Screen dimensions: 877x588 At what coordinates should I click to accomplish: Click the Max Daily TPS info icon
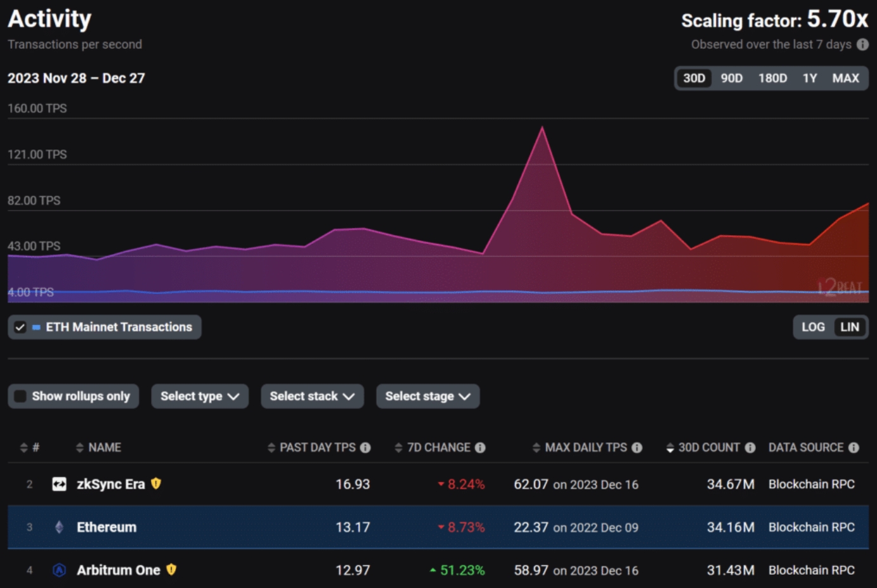point(637,447)
